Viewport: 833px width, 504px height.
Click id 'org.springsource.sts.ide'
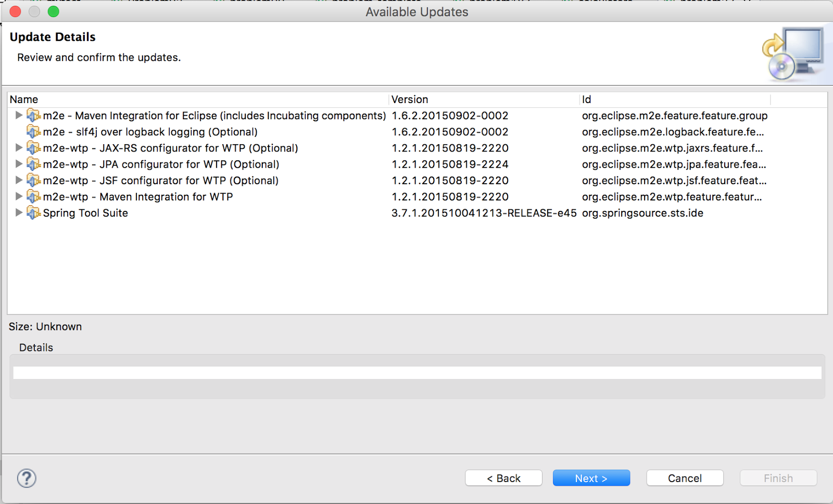642,213
